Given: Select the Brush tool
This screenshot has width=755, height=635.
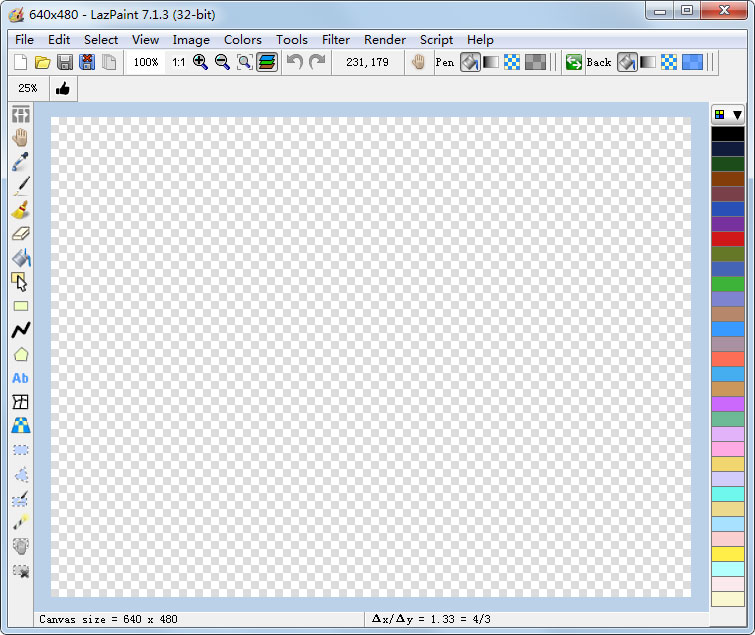Looking at the screenshot, I should (20, 210).
